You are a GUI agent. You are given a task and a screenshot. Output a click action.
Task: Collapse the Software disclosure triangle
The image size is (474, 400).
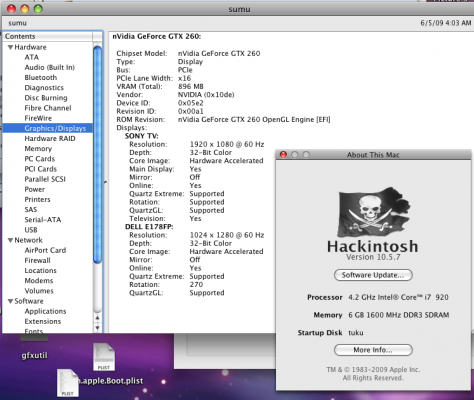click(x=10, y=301)
